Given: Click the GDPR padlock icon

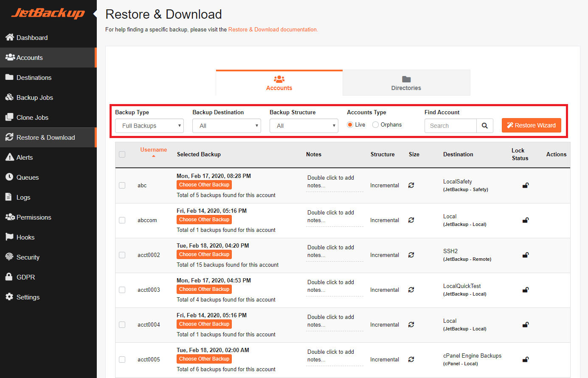Looking at the screenshot, I should 9,277.
